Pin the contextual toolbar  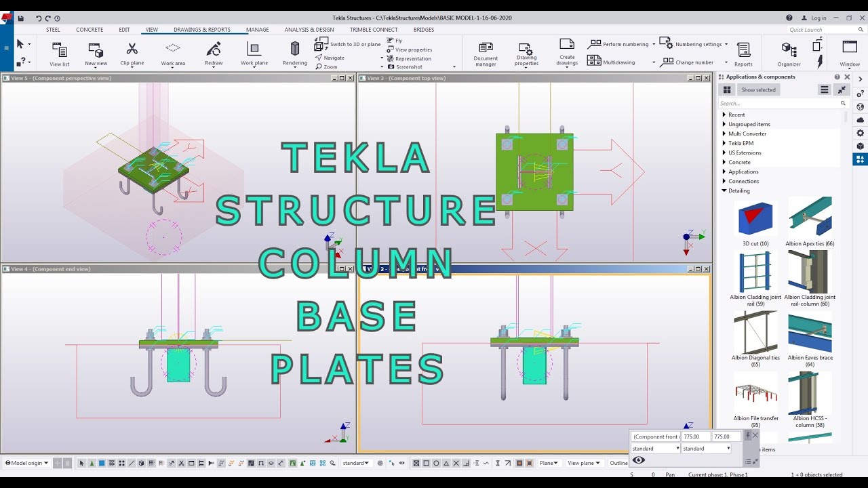tap(748, 435)
